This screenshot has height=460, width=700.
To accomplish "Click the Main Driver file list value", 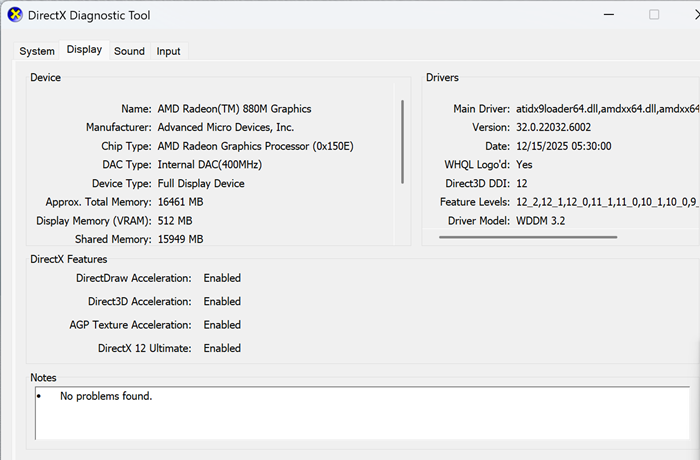I will pyautogui.click(x=608, y=109).
